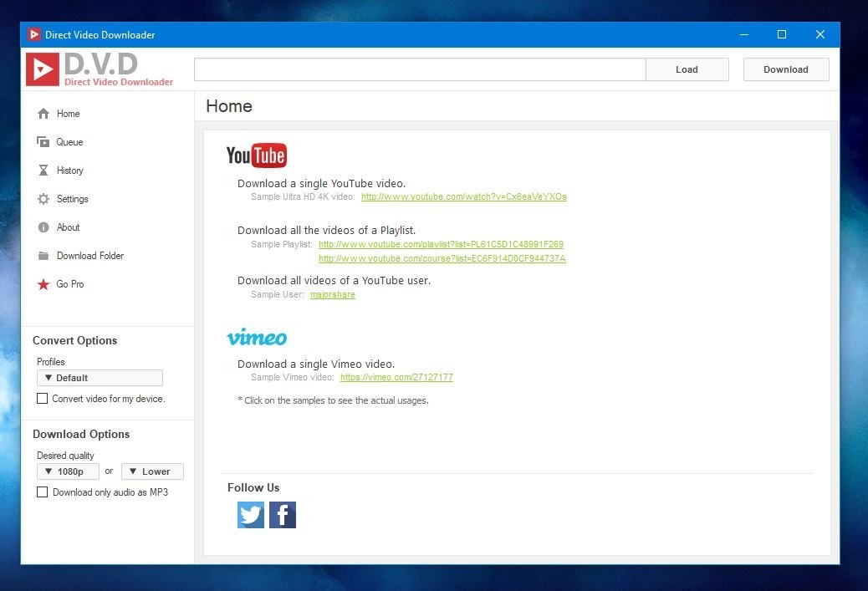Image resolution: width=868 pixels, height=591 pixels.
Task: Open sample playlist link PL61C5D1C48991F269
Action: tap(442, 244)
